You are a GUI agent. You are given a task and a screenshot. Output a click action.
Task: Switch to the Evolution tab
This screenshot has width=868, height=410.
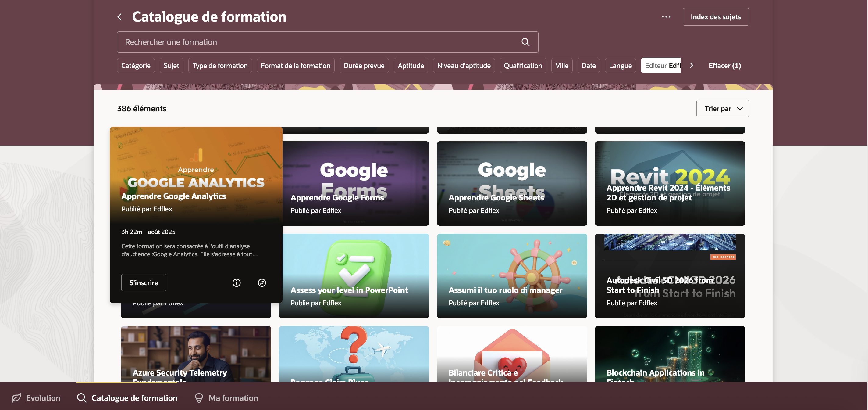pos(36,398)
